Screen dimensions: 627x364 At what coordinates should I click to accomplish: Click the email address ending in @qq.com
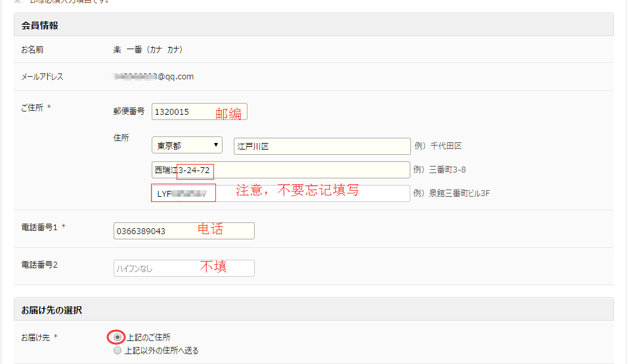[x=154, y=77]
